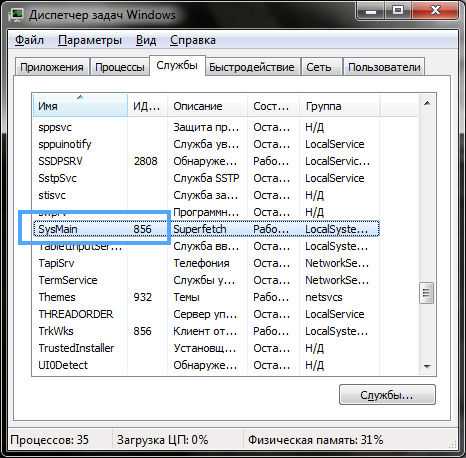The image size is (466, 458).
Task: Open the Справка menu
Action: (193, 40)
